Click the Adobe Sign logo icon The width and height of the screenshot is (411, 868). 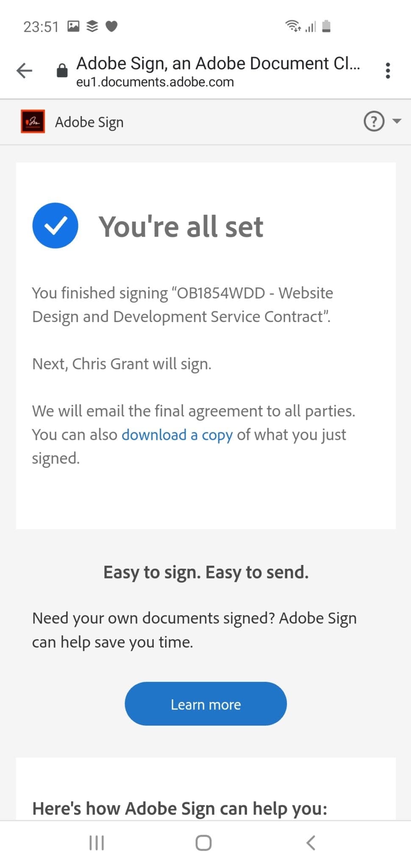tap(33, 121)
